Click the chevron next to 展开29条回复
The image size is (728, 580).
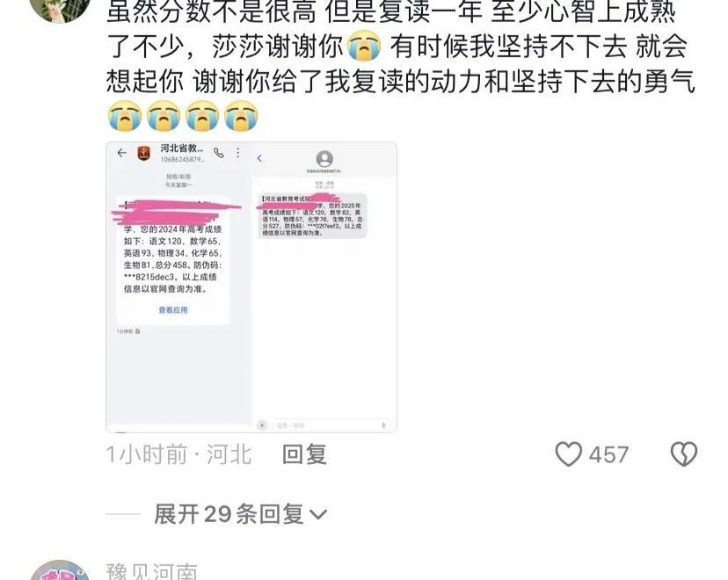click(318, 515)
